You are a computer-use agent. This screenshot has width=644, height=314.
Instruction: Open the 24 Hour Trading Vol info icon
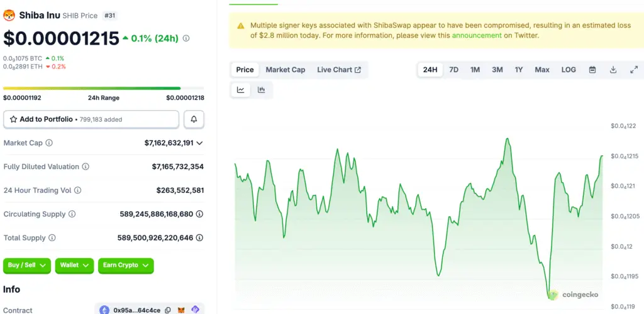click(x=77, y=191)
